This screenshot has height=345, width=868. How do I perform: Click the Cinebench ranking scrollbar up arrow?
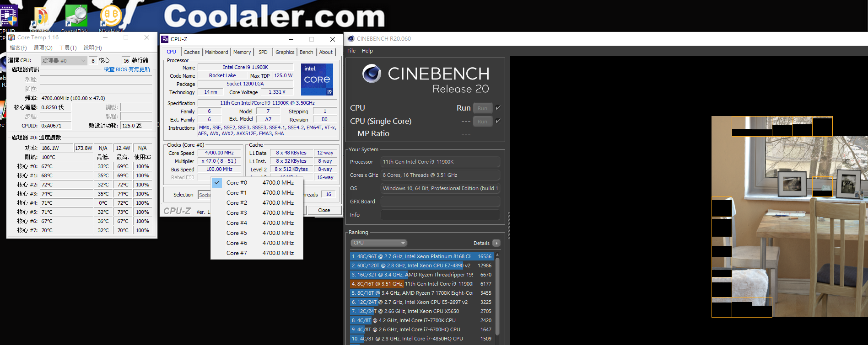[x=497, y=254]
